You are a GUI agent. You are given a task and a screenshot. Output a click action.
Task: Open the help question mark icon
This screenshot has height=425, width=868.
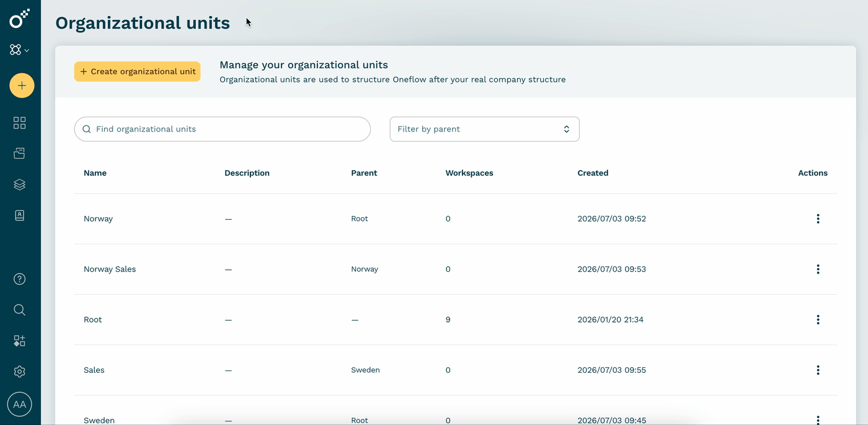click(x=20, y=279)
